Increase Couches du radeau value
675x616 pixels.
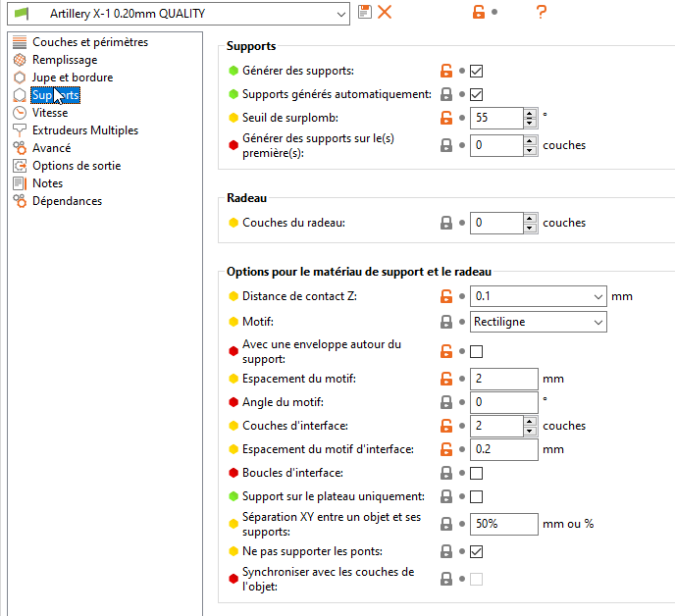pyautogui.click(x=530, y=218)
